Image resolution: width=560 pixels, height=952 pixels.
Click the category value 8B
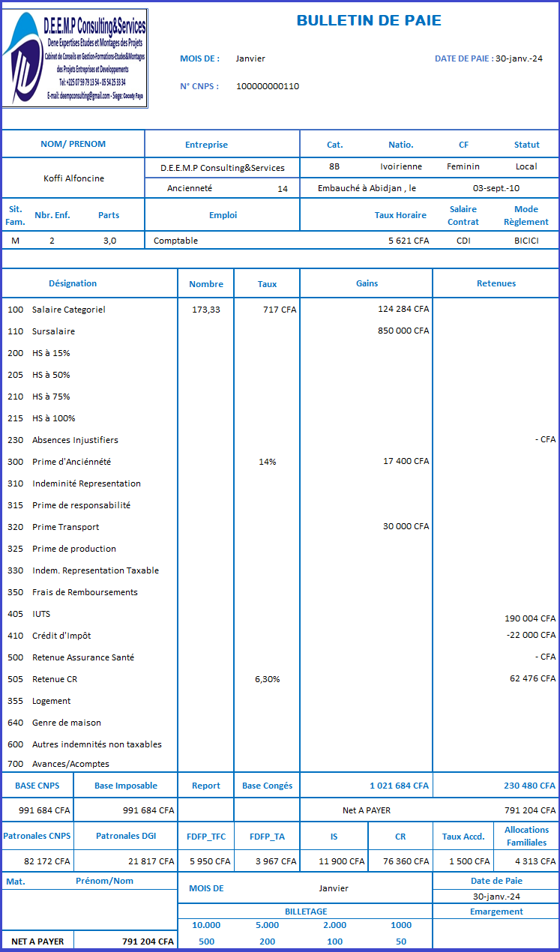(334, 166)
